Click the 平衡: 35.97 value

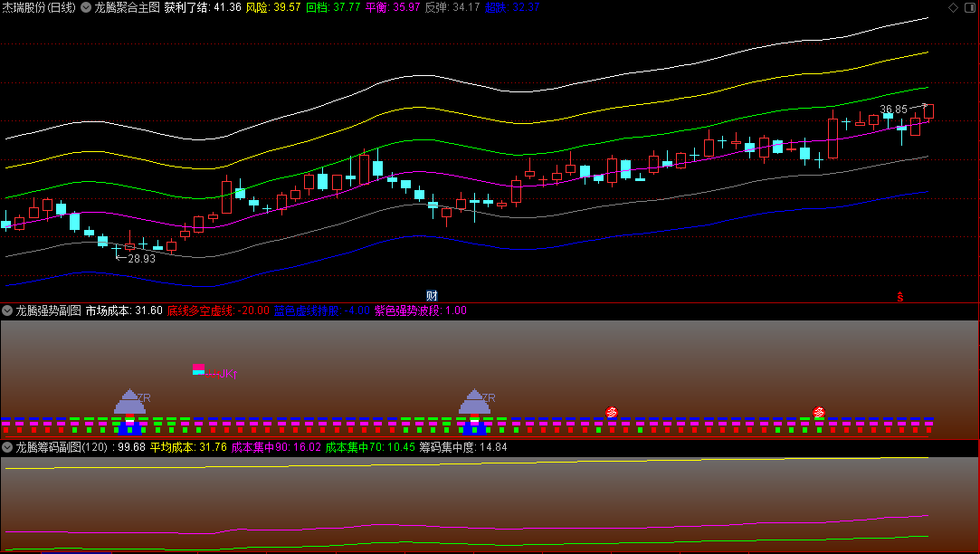(393, 7)
